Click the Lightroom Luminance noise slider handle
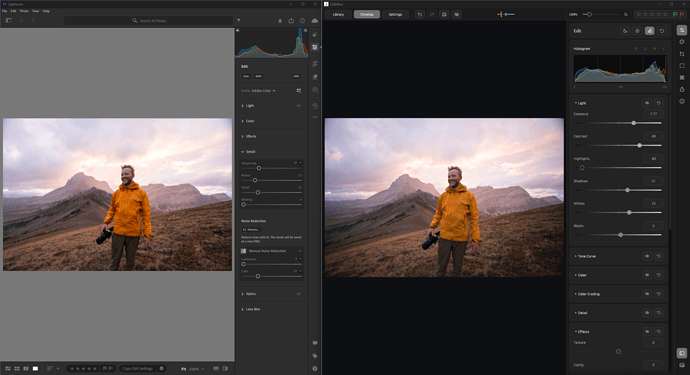The width and height of the screenshot is (690, 375). pos(243,264)
